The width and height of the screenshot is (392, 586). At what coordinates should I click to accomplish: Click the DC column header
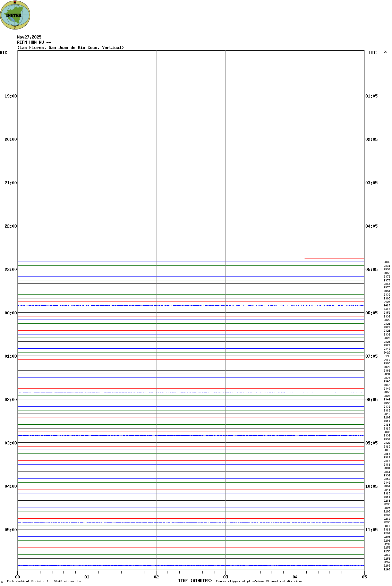[x=385, y=52]
